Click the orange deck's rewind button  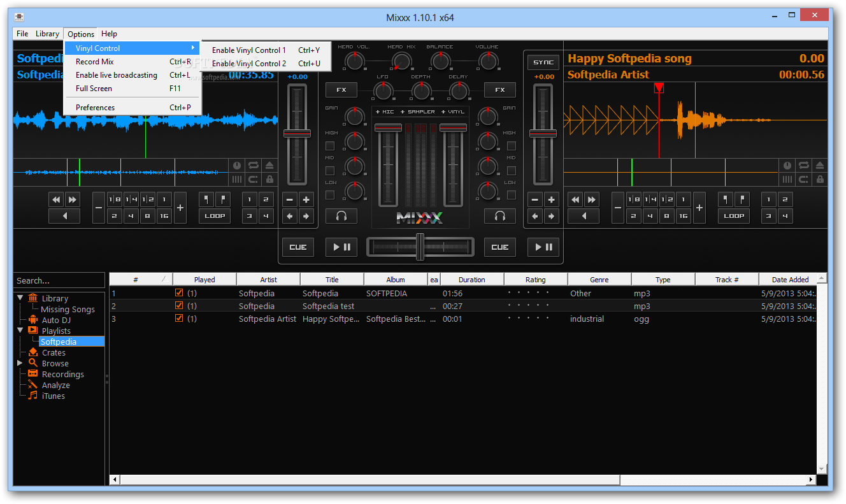tap(575, 199)
